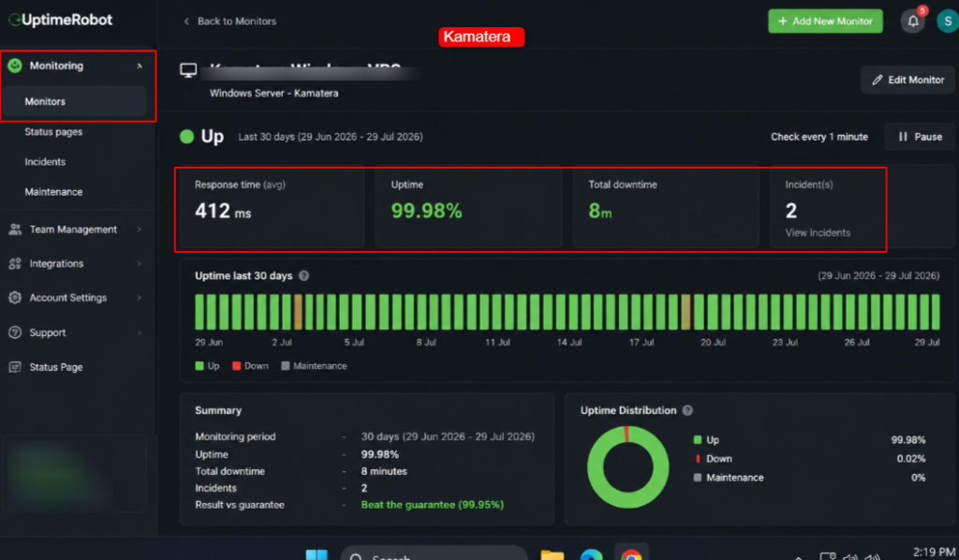The image size is (959, 560).
Task: Click 'Windows Server - Kamatera' subtitle
Action: [274, 93]
